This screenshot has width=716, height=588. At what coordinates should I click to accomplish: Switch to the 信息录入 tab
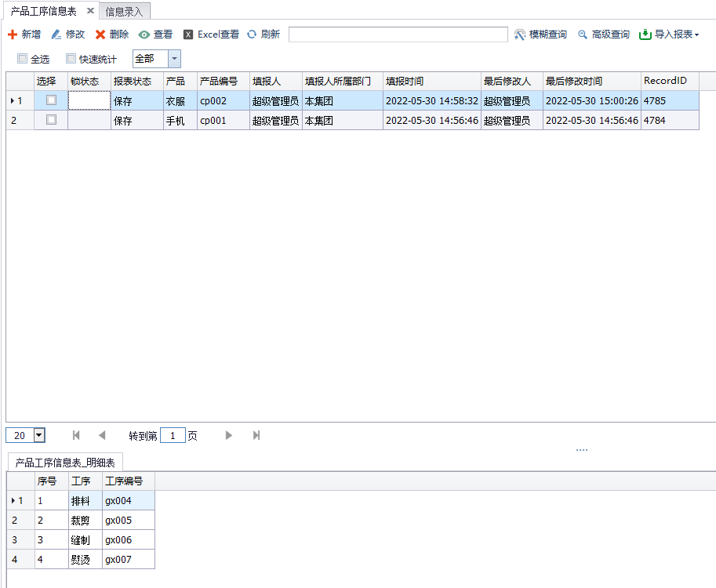point(124,11)
